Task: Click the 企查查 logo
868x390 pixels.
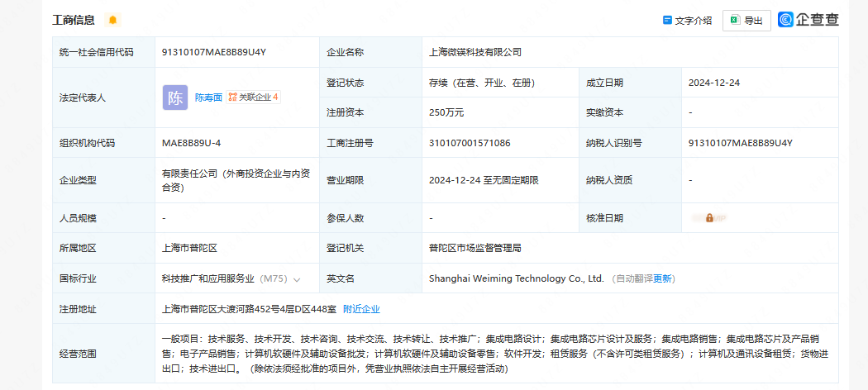Action: point(808,19)
